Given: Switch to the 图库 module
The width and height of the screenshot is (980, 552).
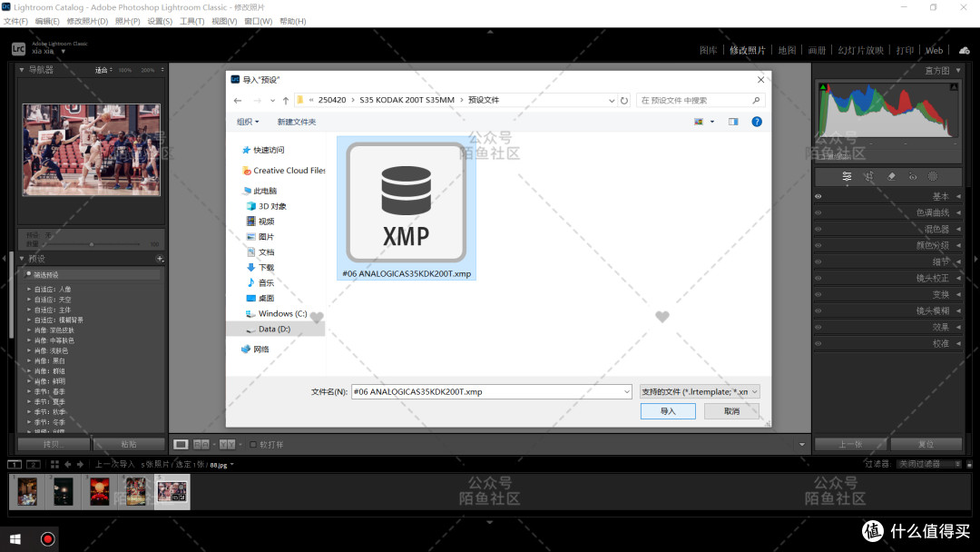Looking at the screenshot, I should click(708, 50).
